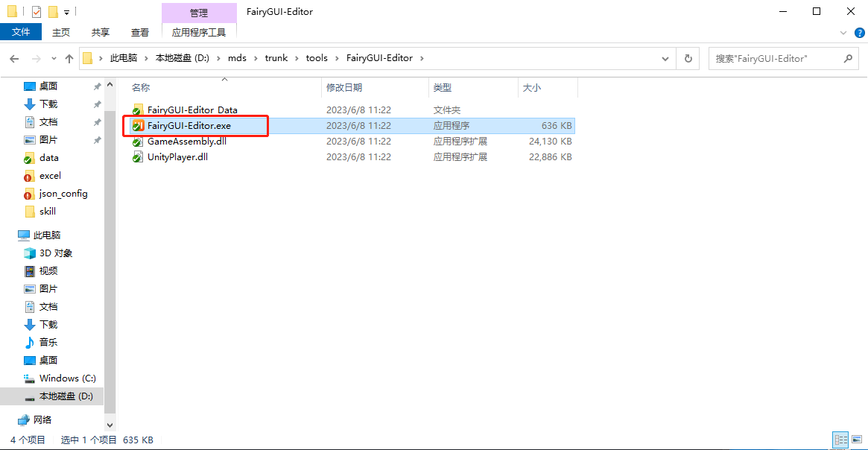Click the Up directory arrow
Image resolution: width=868 pixels, height=450 pixels.
pyautogui.click(x=69, y=58)
